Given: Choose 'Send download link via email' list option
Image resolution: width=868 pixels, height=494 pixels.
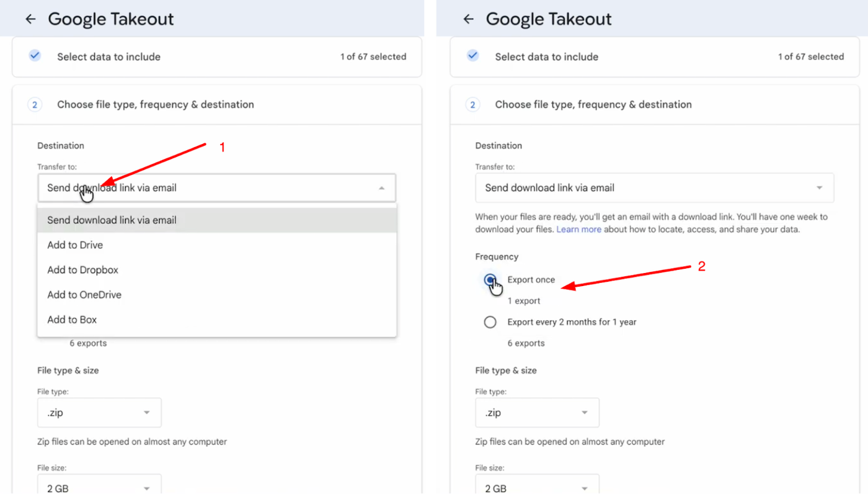Looking at the screenshot, I should tap(112, 220).
